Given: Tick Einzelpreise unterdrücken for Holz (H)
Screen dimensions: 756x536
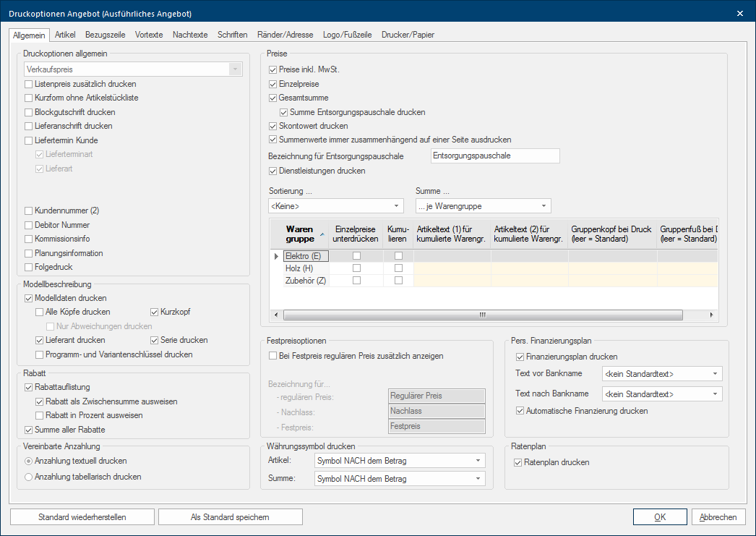Looking at the screenshot, I should pos(356,268).
